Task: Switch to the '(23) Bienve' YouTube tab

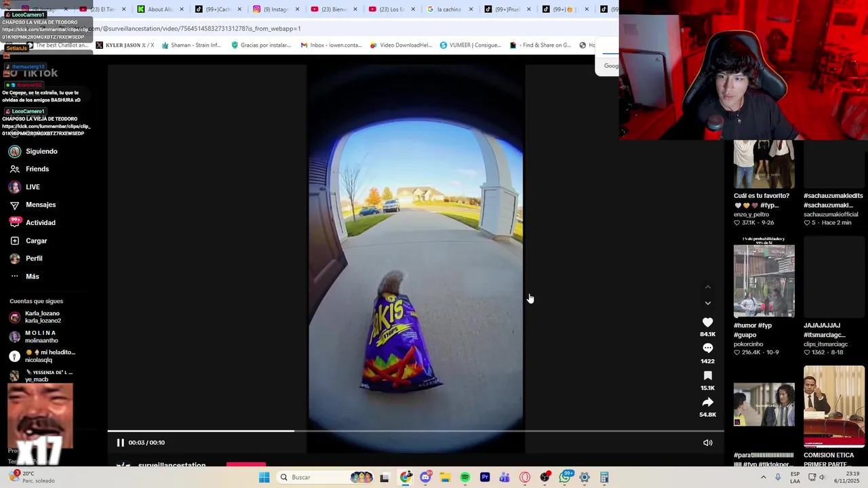Action: [x=334, y=9]
